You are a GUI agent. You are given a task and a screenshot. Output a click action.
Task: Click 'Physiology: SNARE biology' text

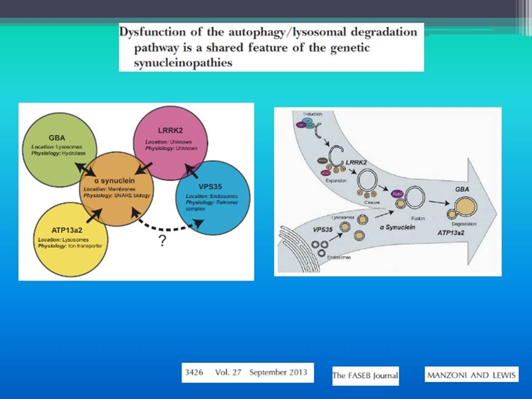tap(117, 196)
